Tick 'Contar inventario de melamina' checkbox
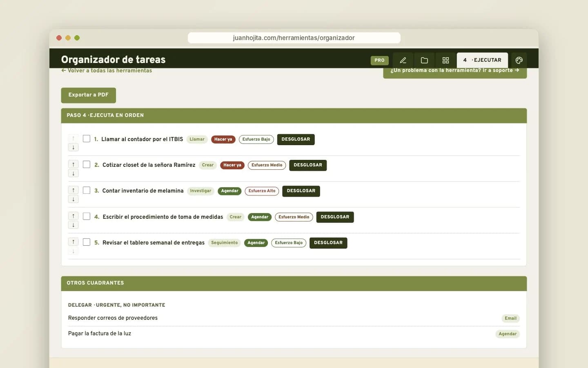This screenshot has width=588, height=368. point(87,190)
